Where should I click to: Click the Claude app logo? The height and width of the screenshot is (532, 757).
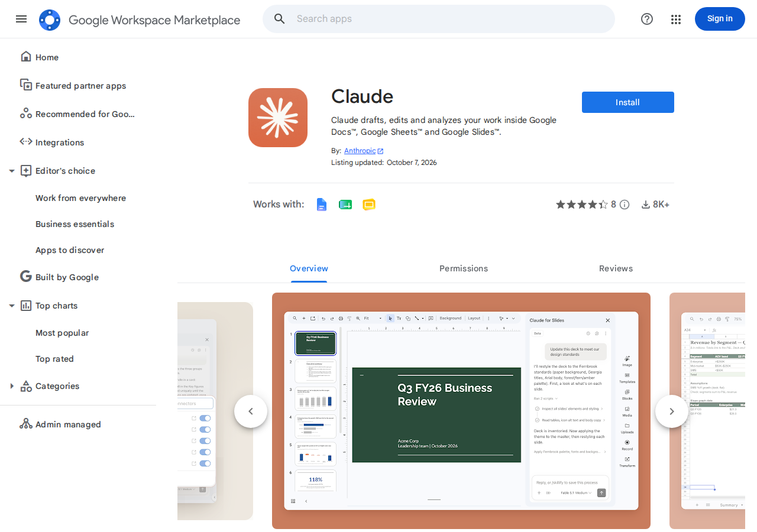pyautogui.click(x=278, y=118)
